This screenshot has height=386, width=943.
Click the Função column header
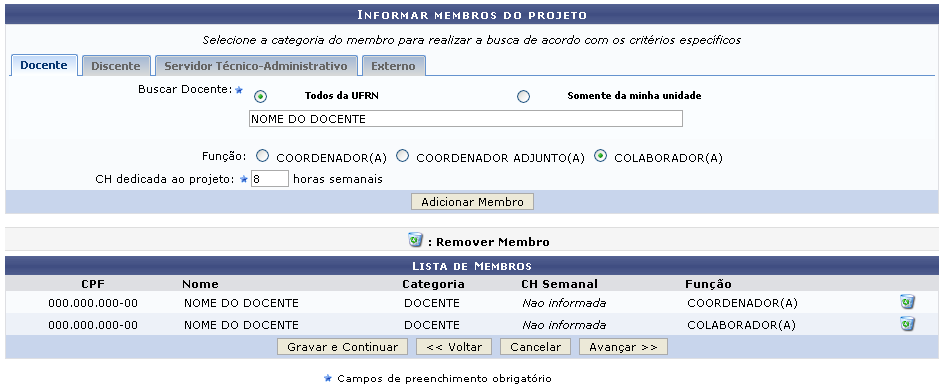tap(708, 284)
